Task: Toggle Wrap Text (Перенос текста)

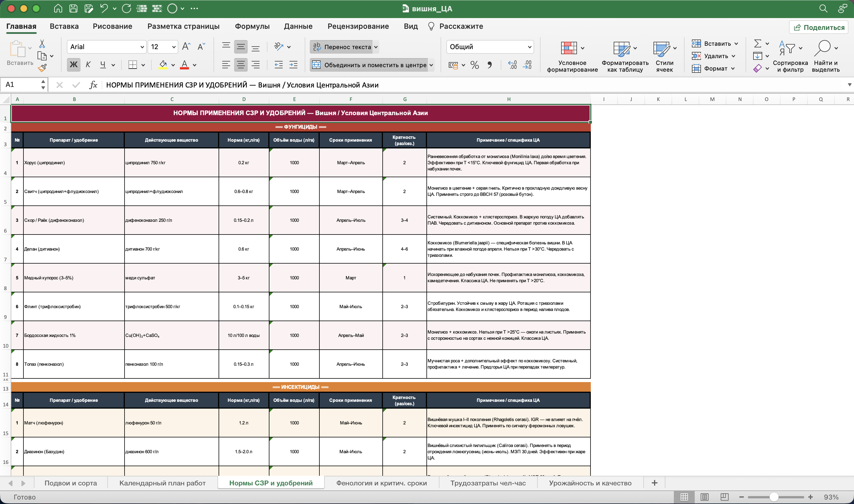Action: click(x=344, y=47)
